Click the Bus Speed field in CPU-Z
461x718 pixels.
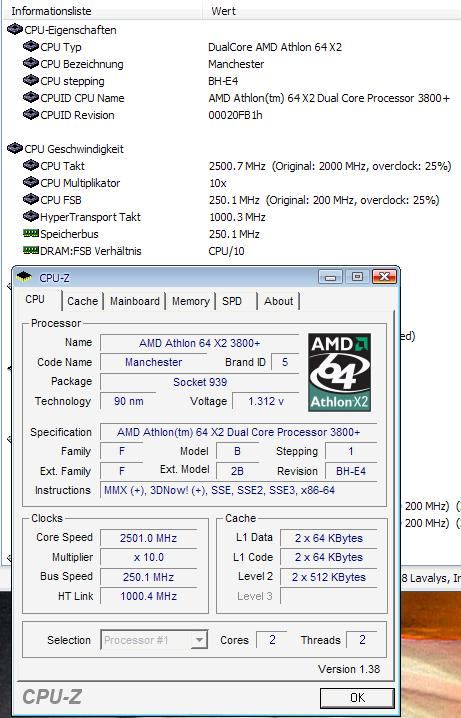coord(148,577)
